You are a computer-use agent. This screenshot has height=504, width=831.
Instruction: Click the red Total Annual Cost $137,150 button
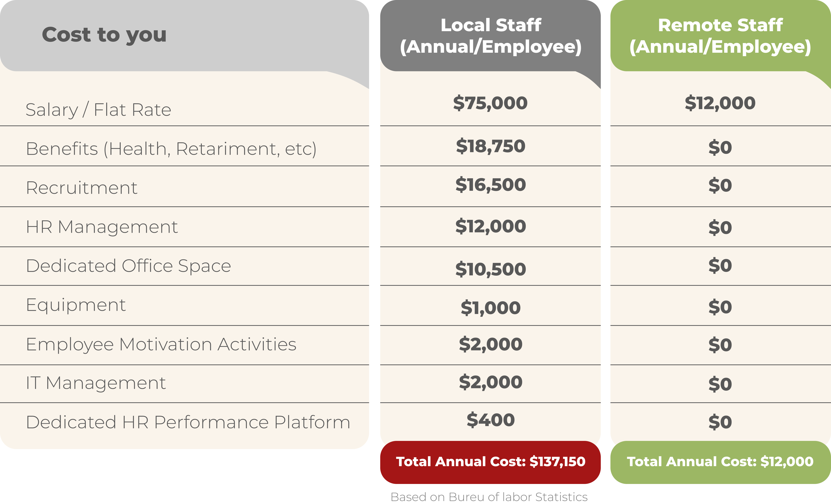(x=490, y=462)
